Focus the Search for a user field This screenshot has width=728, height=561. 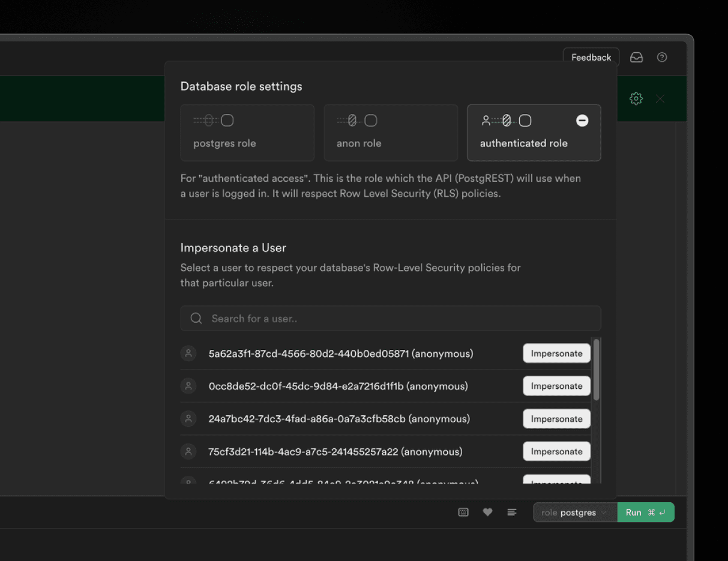(x=396, y=319)
